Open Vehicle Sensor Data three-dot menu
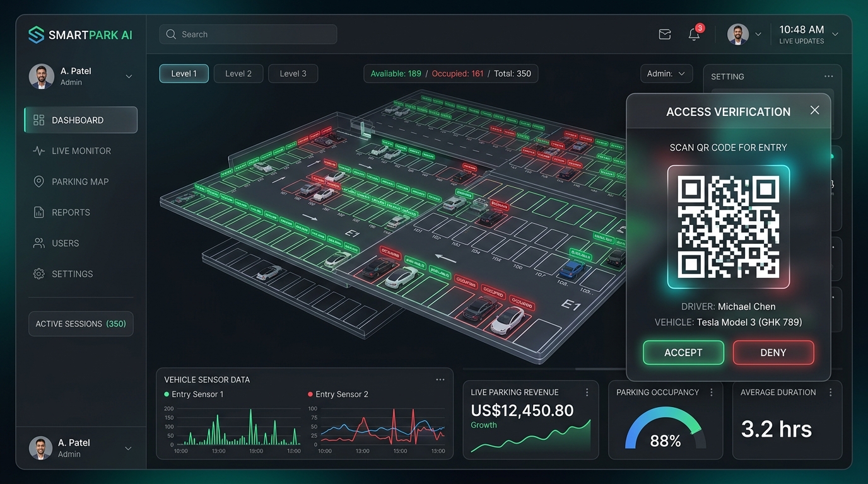868x484 pixels. click(x=440, y=379)
